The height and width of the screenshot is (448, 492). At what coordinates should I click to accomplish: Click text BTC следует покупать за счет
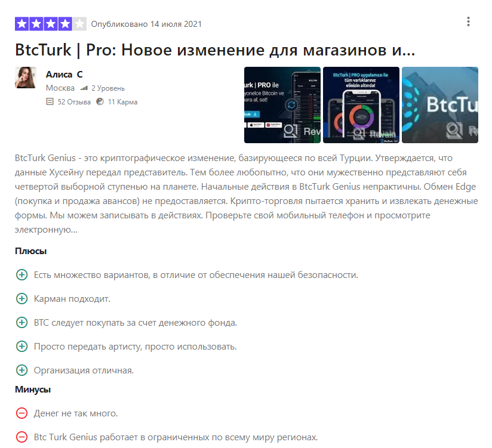pyautogui.click(x=135, y=323)
